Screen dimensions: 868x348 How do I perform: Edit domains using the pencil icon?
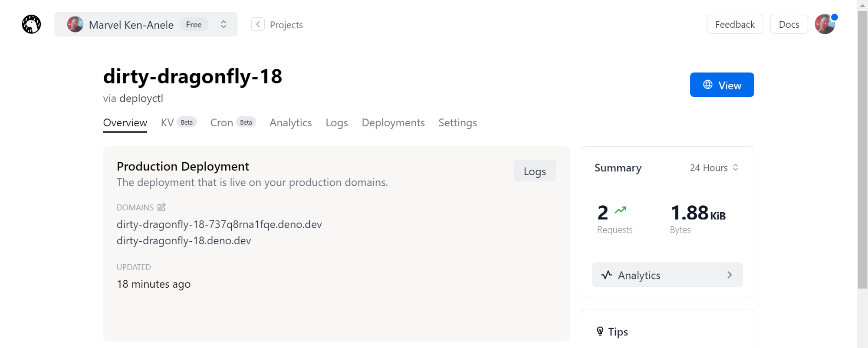(x=161, y=207)
